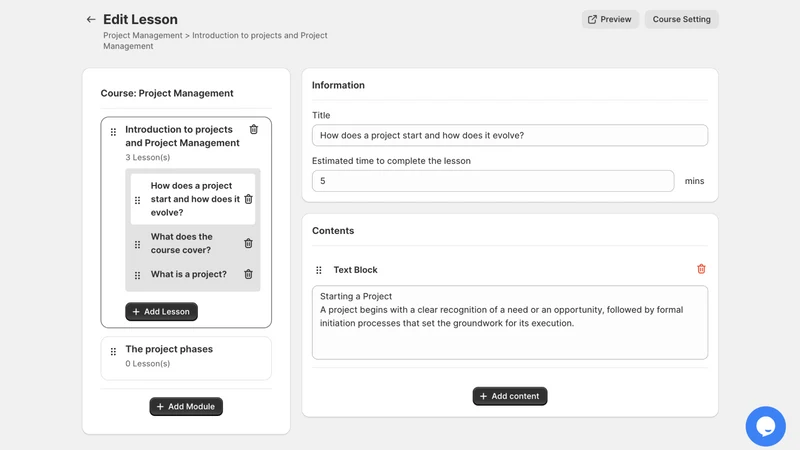Click the Project Management breadcrumb
800x450 pixels.
pos(142,35)
